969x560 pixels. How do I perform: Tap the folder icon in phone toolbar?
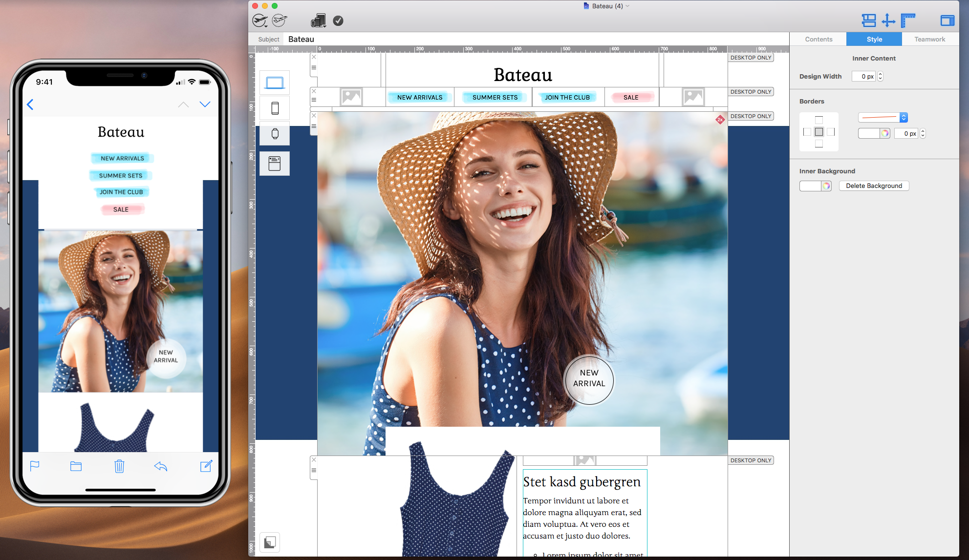[76, 466]
